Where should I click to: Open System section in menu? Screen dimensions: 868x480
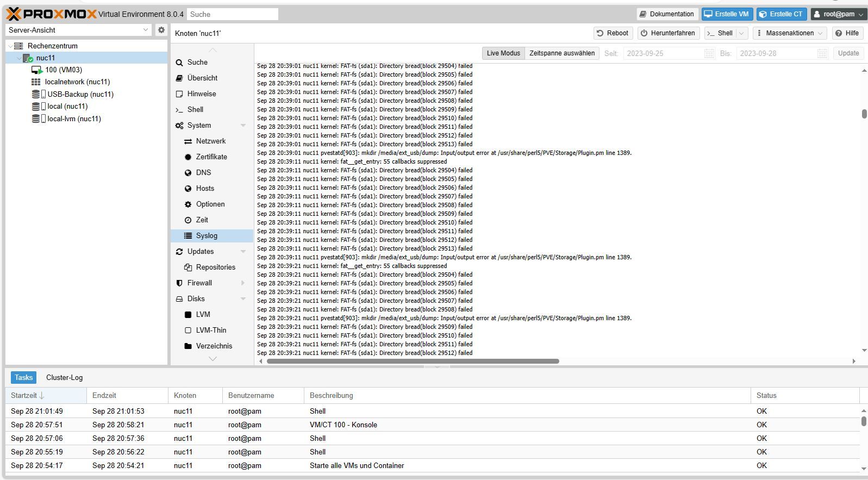(199, 125)
